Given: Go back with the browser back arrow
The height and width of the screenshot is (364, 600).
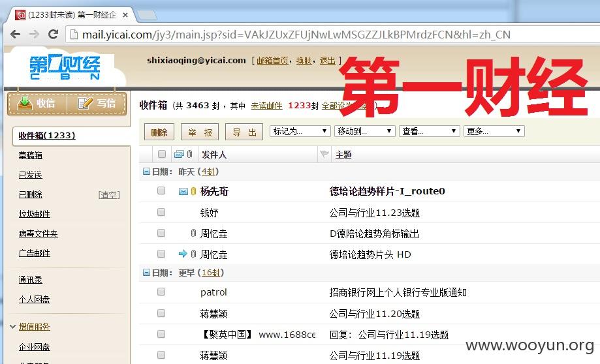Looking at the screenshot, I should [15, 35].
